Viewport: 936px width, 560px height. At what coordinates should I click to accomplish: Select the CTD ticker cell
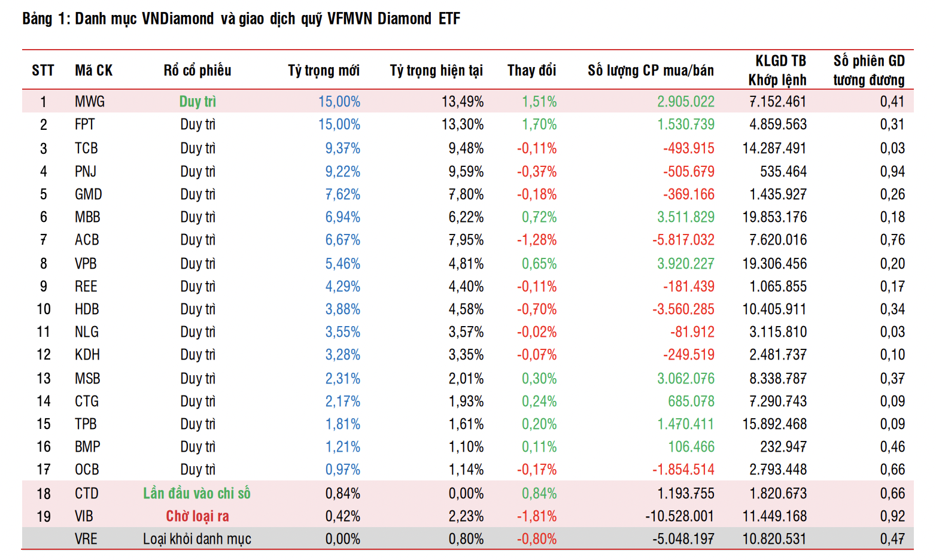(x=87, y=494)
